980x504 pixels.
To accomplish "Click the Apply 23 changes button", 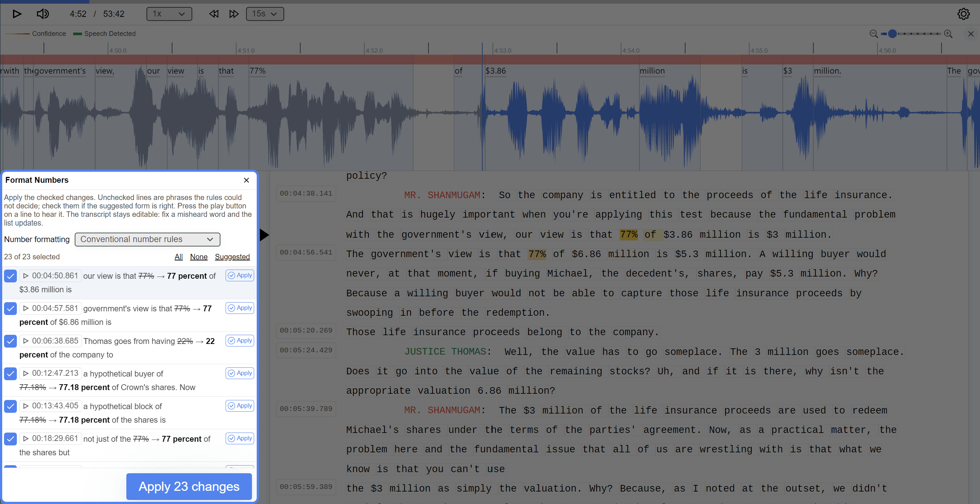I will pyautogui.click(x=189, y=486).
